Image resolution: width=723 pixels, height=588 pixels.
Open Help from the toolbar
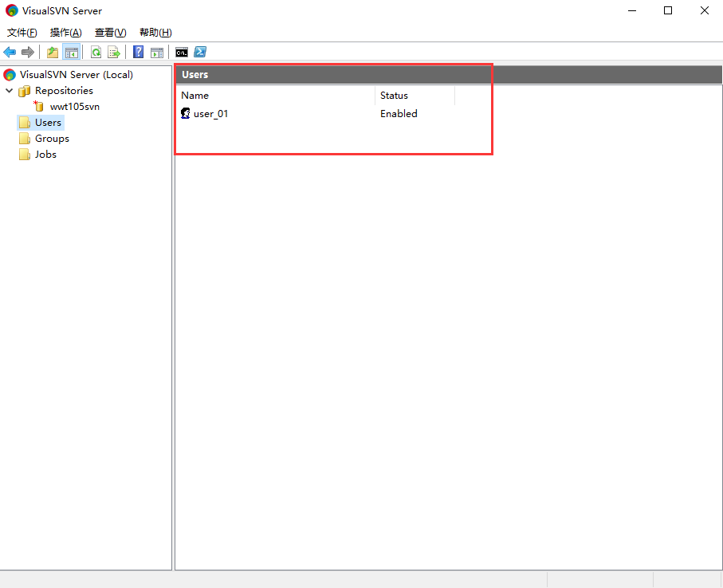(139, 53)
